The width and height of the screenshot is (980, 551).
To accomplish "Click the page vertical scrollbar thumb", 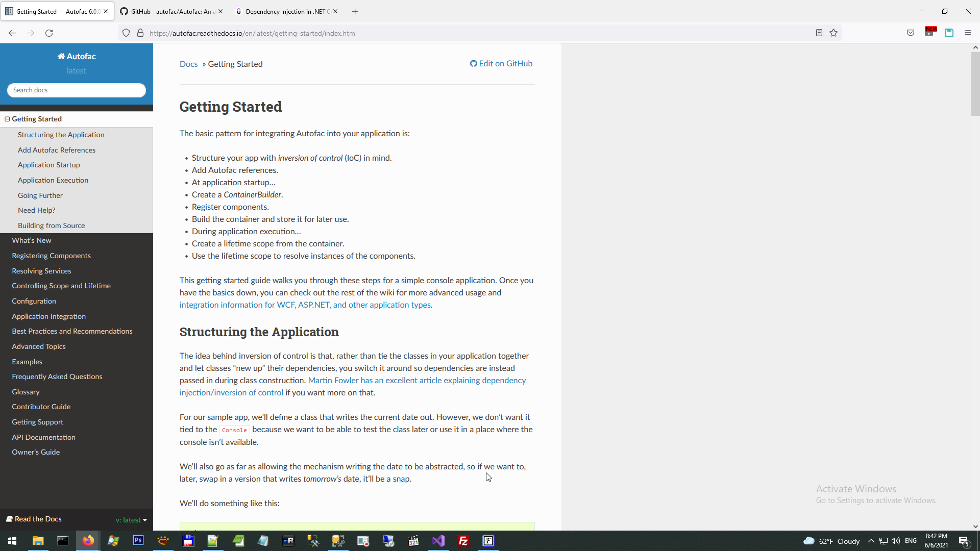I will click(975, 84).
